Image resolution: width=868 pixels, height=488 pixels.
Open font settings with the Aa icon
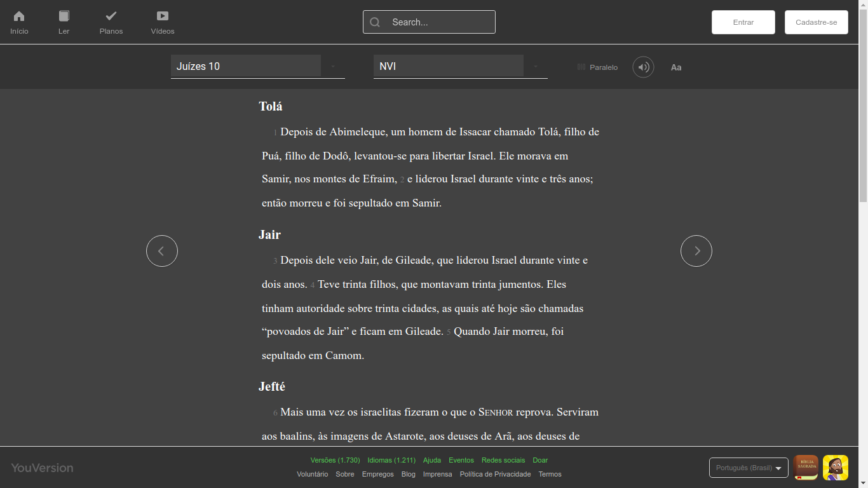pos(676,67)
